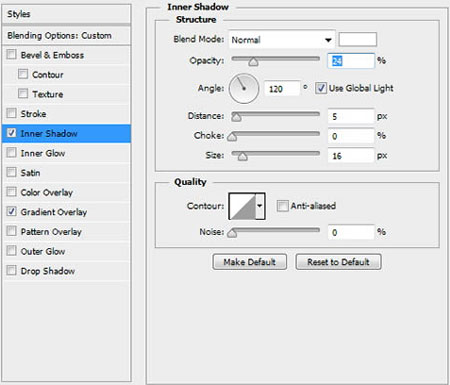Screen dimensions: 450x385
Task: Click the Choke slider handle
Action: point(232,136)
